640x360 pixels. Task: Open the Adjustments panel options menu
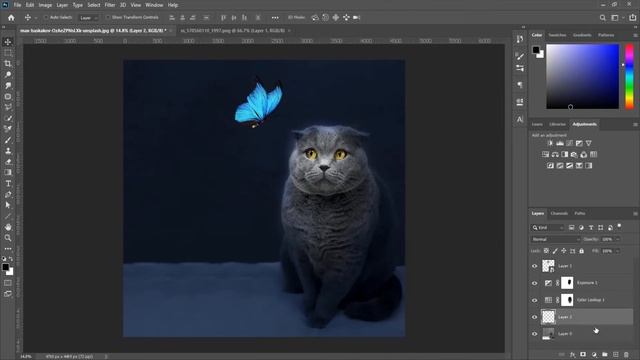(x=635, y=124)
